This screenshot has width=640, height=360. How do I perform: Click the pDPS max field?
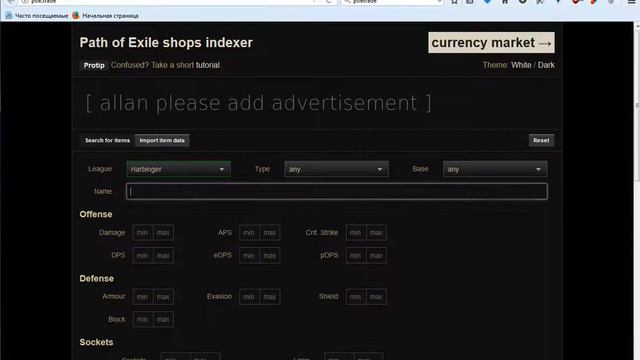[376, 256]
